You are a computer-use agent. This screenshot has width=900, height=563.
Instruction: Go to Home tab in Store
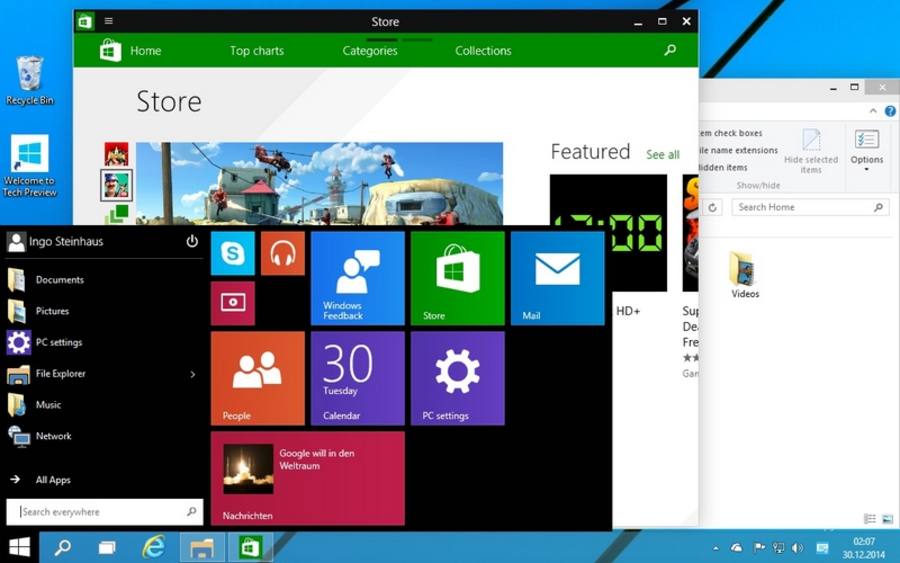[145, 51]
